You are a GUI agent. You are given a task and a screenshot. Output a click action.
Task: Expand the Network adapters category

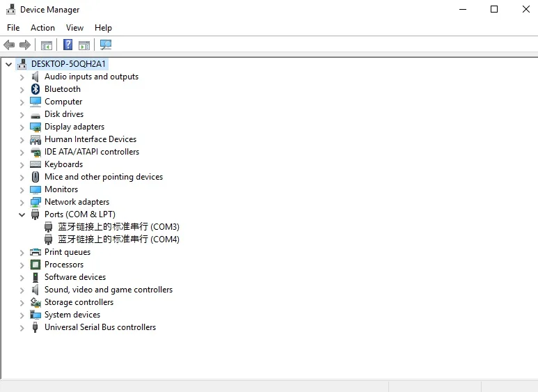[x=22, y=203]
